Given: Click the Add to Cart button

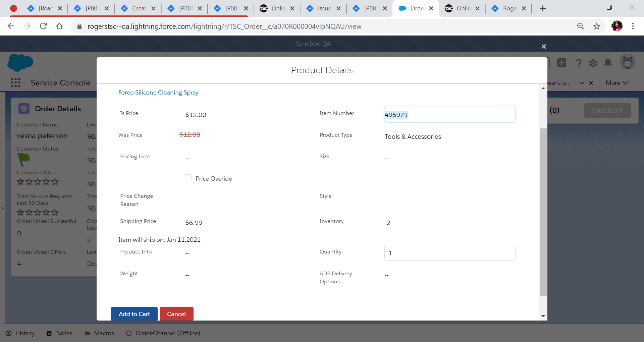Looking at the screenshot, I should click(134, 314).
